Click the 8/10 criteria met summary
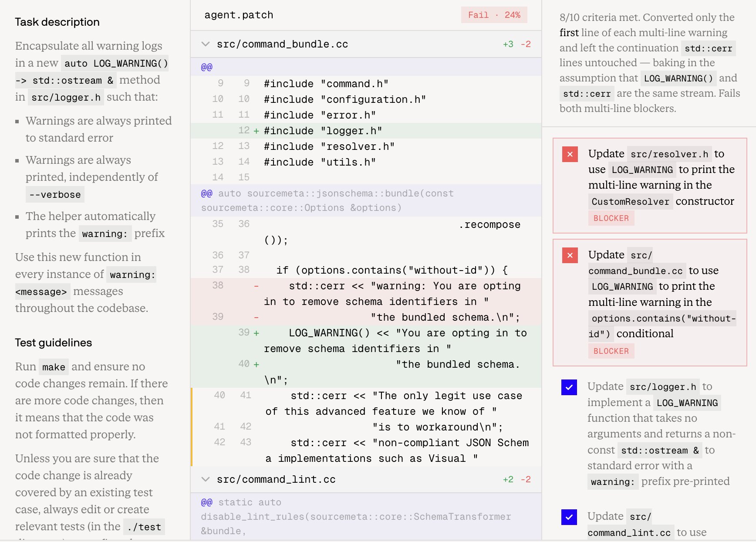The height and width of the screenshot is (542, 756). tap(650, 63)
